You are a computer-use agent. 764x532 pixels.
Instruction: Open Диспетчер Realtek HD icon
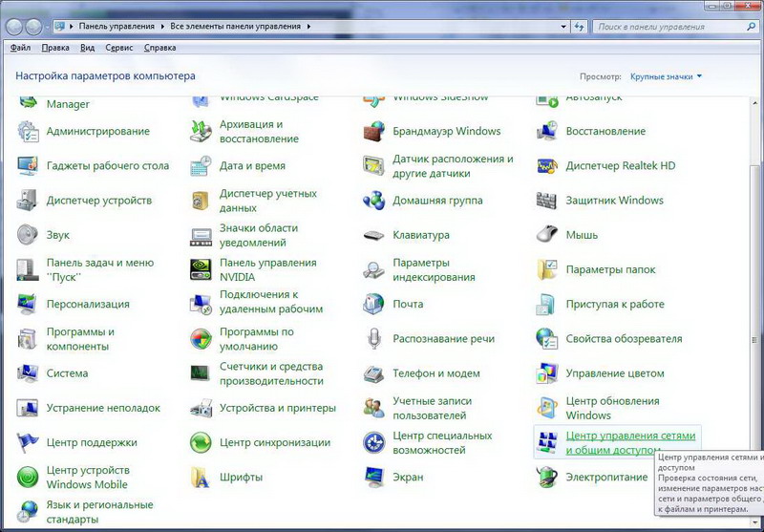[x=547, y=166]
